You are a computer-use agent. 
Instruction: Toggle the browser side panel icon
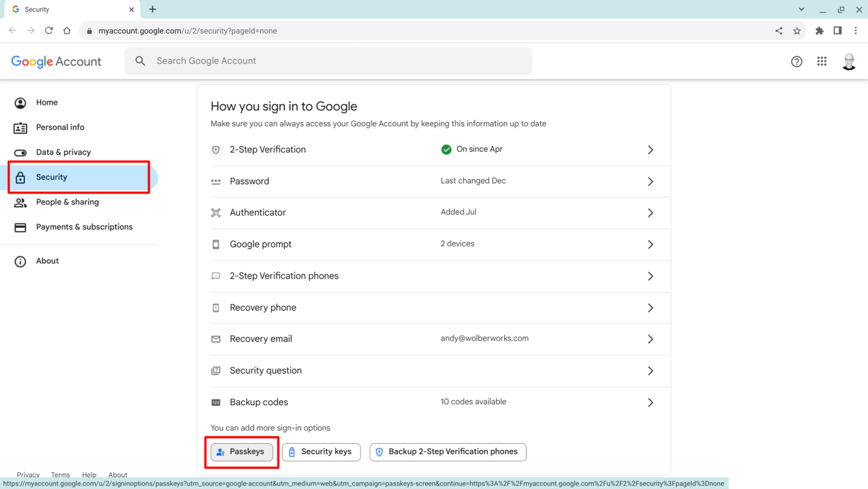coord(838,30)
